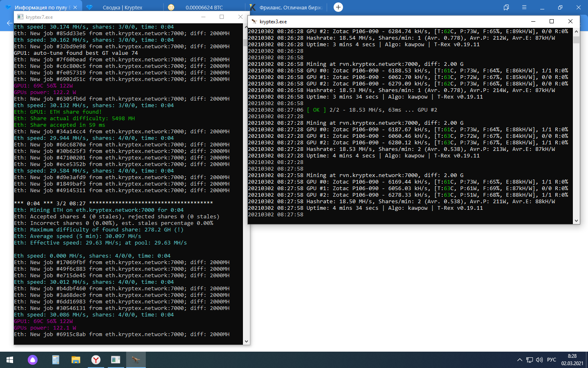Switch to kryptex7 console taskbar icon
Screen dimensions: 588x368
click(116, 360)
